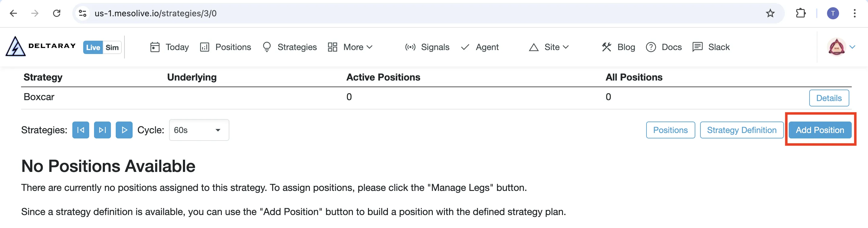Click the Strategies lightbulb icon
The image size is (868, 228).
[x=266, y=47]
